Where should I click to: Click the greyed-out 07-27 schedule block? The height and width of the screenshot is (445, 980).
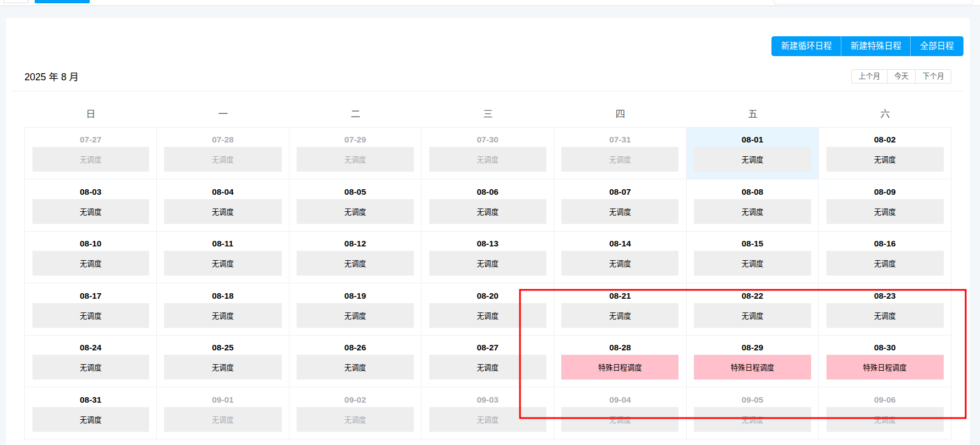91,160
